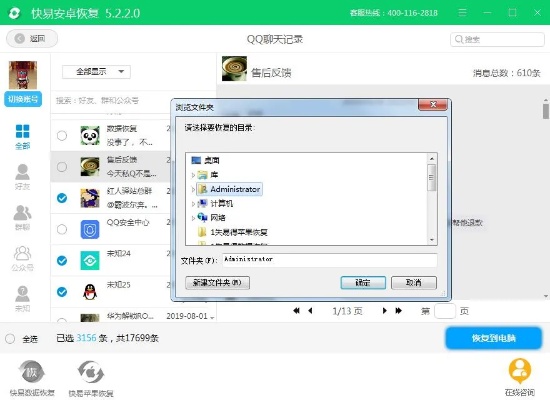Viewport: 550px width, 400px height.
Task: Select the radio button for QQ安全中心
Action: point(62,229)
